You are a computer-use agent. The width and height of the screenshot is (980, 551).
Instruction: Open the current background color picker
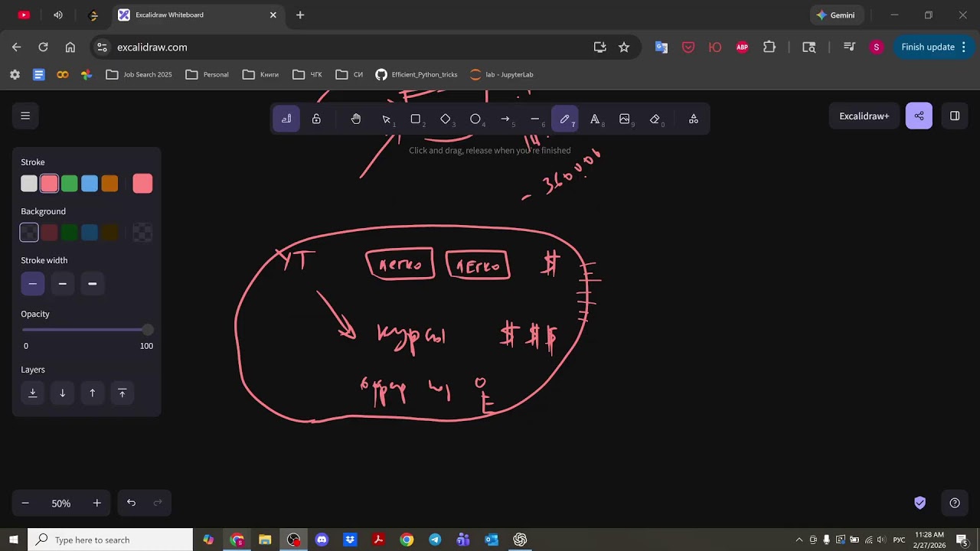click(142, 233)
